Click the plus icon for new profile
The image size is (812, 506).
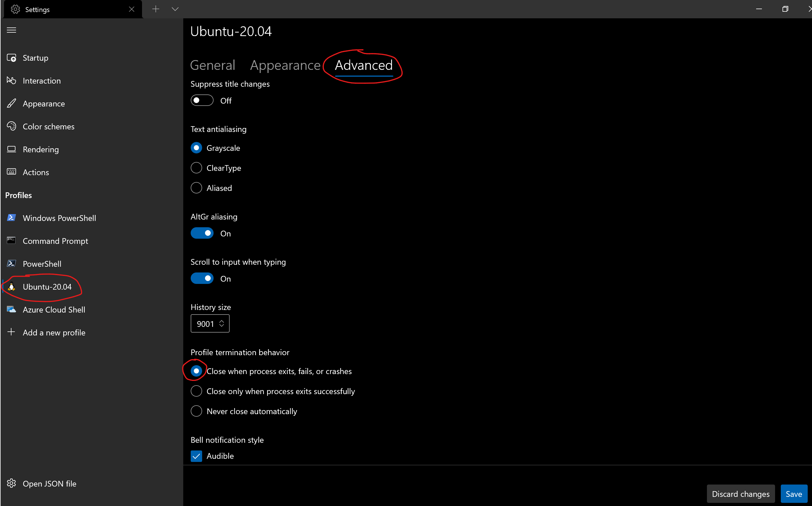pyautogui.click(x=11, y=332)
